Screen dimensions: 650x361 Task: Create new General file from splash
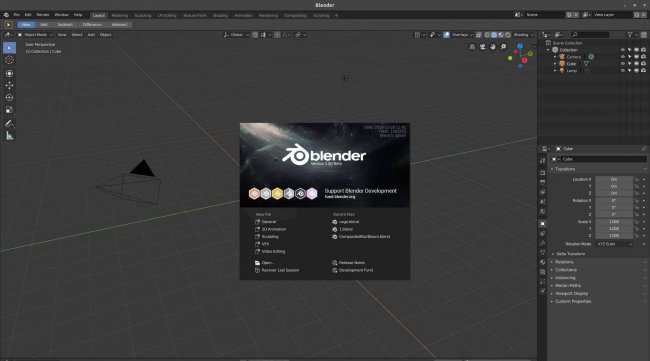[x=265, y=222]
